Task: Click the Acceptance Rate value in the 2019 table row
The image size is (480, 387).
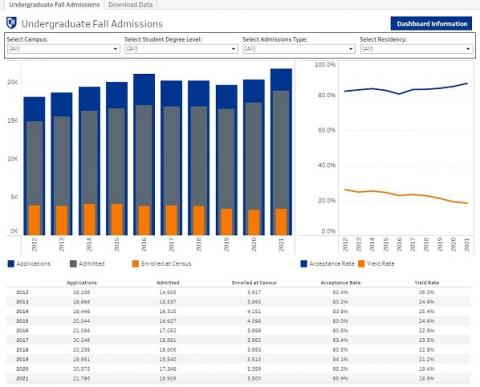Action: [x=340, y=359]
